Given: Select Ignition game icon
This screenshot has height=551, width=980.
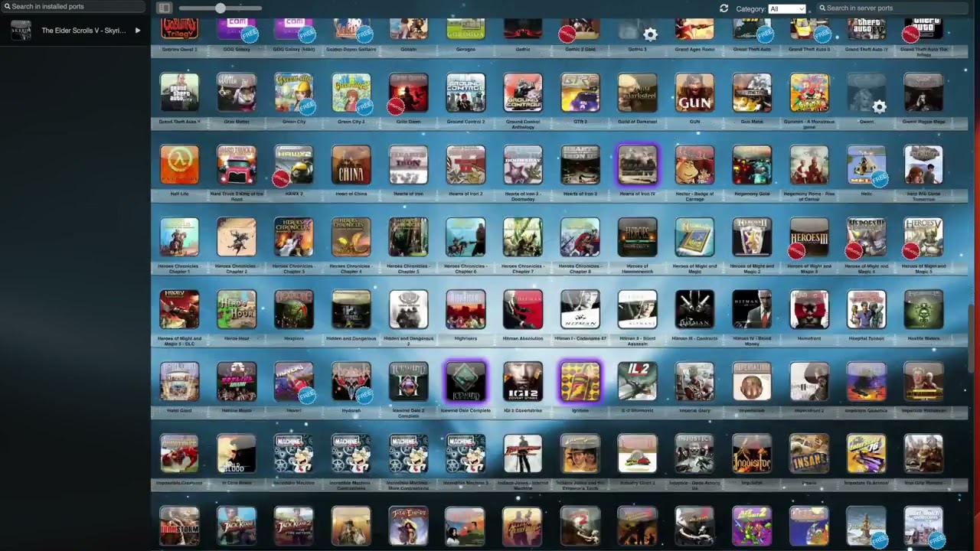Looking at the screenshot, I should pos(580,381).
